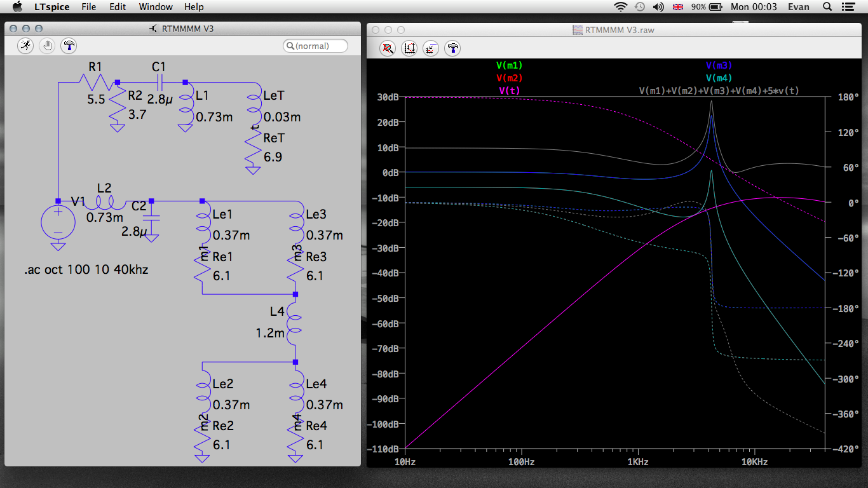868x488 pixels.
Task: Click the 30dB label on left magnitude axis
Action: click(x=389, y=97)
